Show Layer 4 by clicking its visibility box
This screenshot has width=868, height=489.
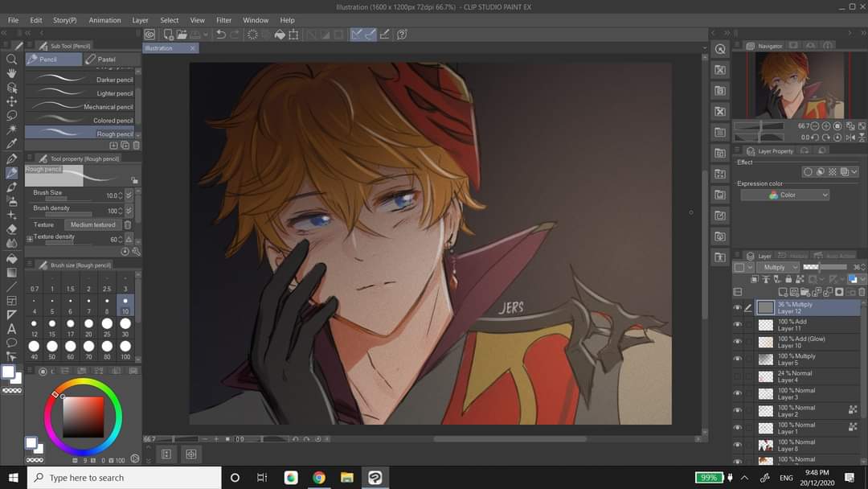pyautogui.click(x=737, y=376)
